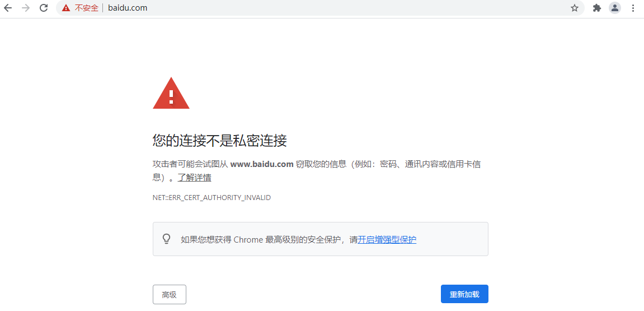Click the heading 您的连接不是私密连接
The width and height of the screenshot is (644, 311).
[x=219, y=141]
